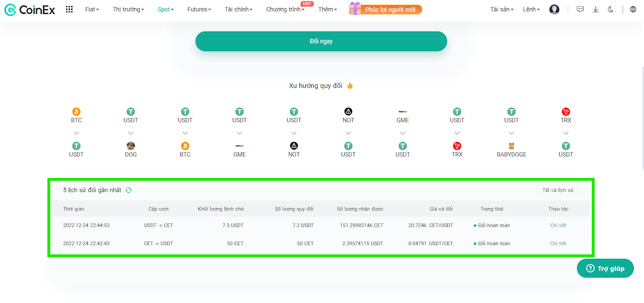Select the DOG coin icon
644x303 pixels.
pos(131,146)
